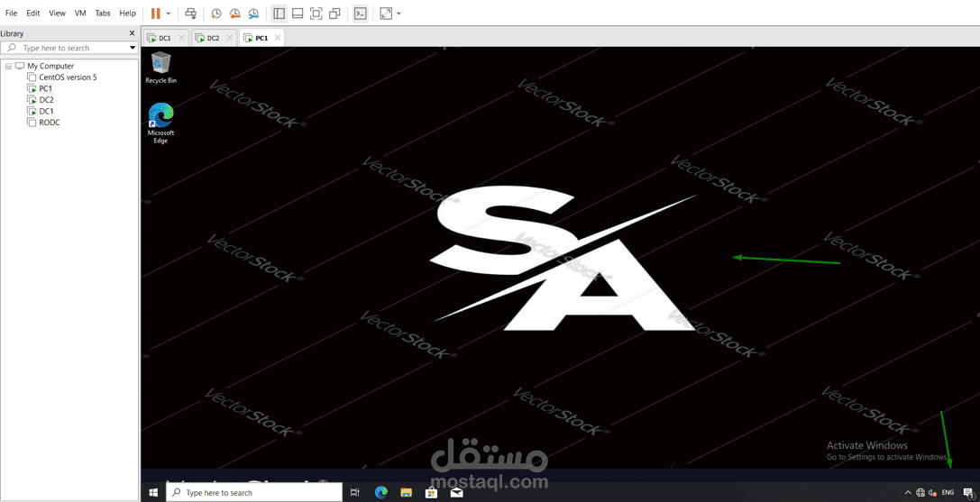The height and width of the screenshot is (502, 980).
Task: Switch to Unity mode
Action: (x=335, y=14)
